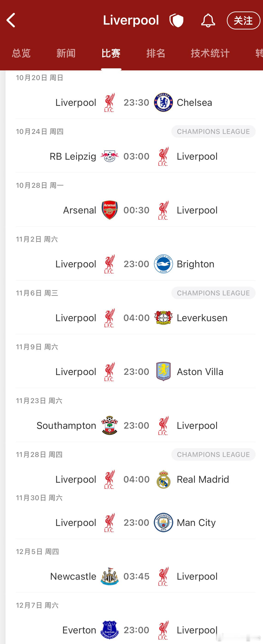
Task: Open the Real Madrid crest
Action: point(164,479)
